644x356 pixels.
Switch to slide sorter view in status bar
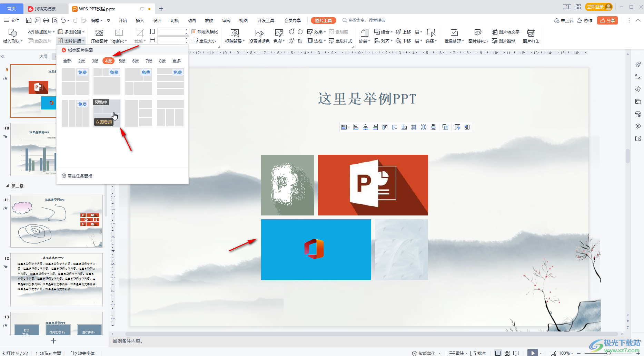point(507,353)
